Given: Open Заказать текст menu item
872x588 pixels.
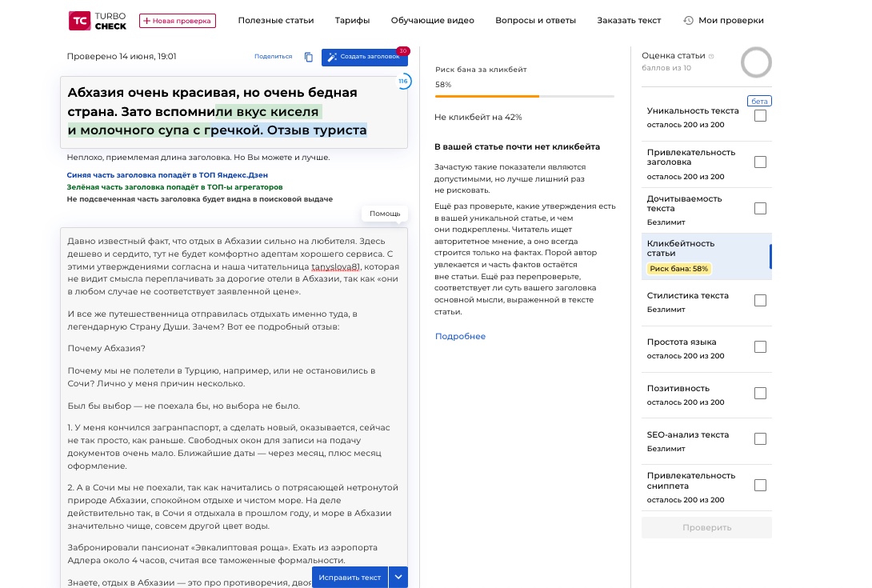Looking at the screenshot, I should (629, 21).
